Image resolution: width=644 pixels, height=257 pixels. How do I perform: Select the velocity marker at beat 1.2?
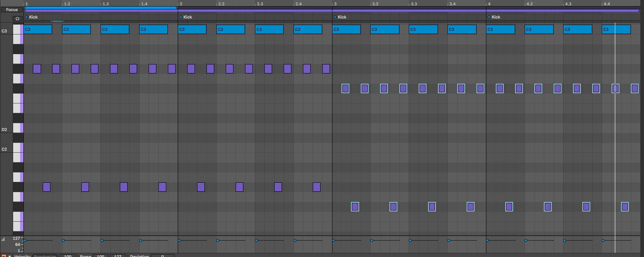tap(63, 240)
